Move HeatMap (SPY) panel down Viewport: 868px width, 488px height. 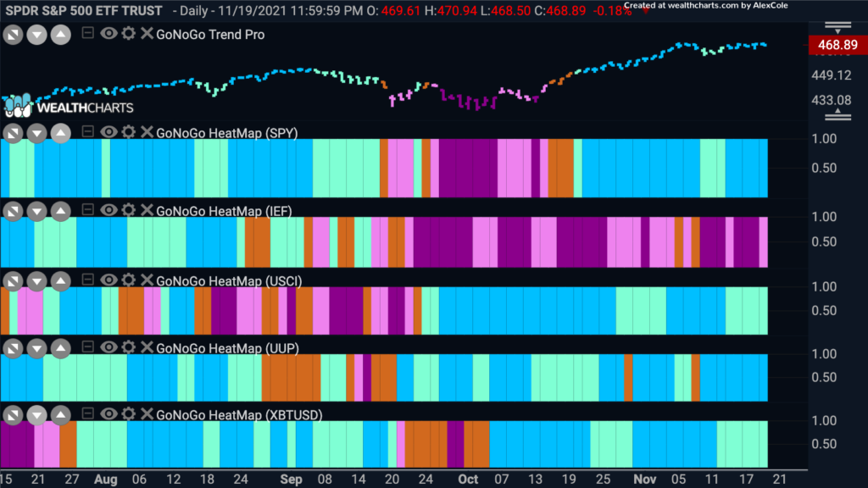click(x=36, y=133)
